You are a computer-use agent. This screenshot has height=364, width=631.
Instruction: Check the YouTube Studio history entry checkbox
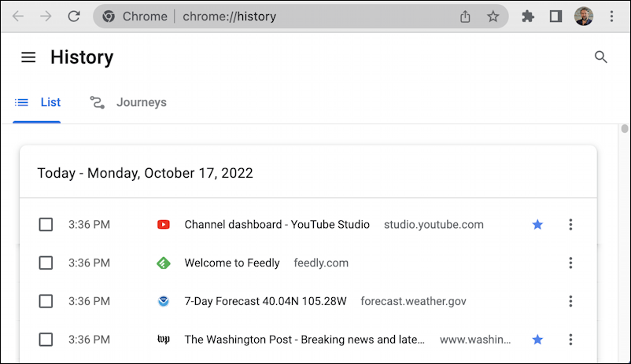pos(46,224)
